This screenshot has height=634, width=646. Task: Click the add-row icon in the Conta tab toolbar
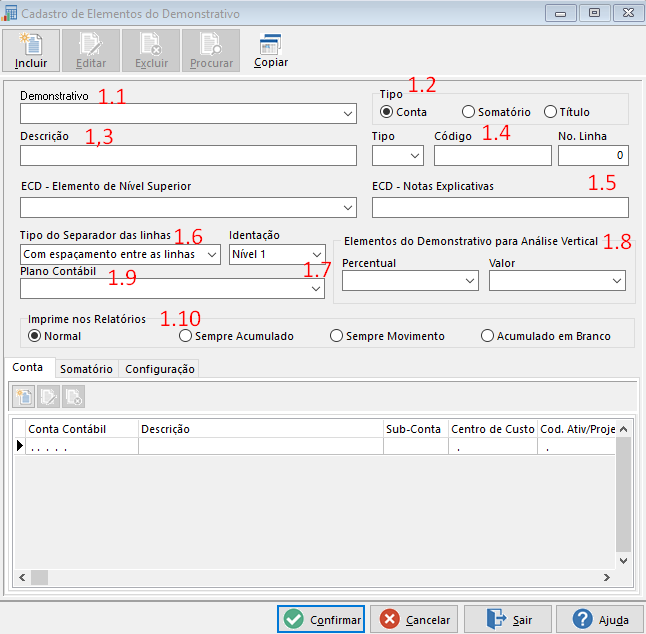pyautogui.click(x=23, y=397)
